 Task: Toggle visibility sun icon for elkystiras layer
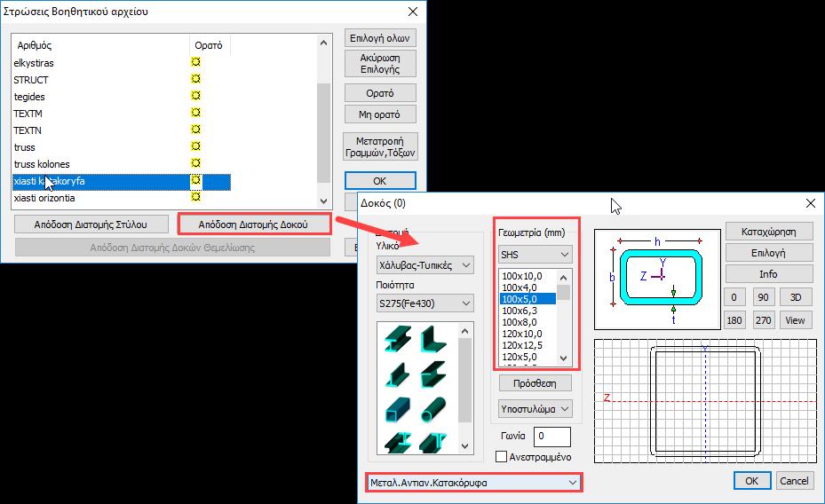(x=195, y=62)
